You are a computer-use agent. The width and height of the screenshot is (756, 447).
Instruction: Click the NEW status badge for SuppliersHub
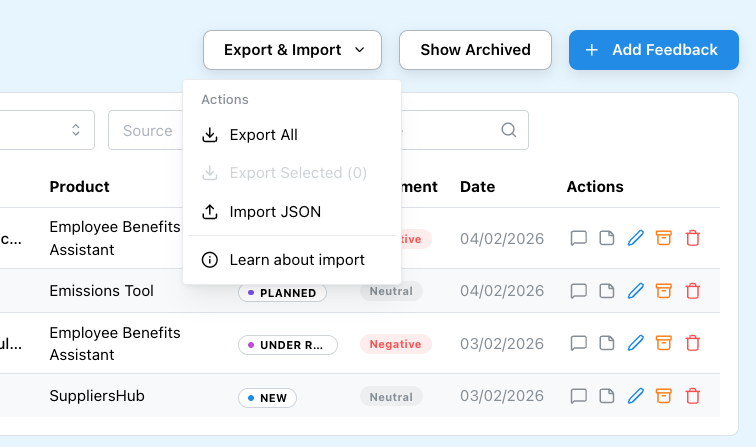267,398
